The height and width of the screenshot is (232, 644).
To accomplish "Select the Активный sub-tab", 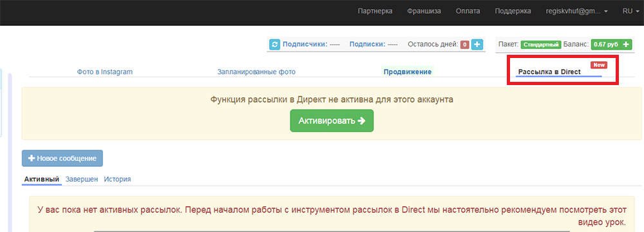I will 42,179.
